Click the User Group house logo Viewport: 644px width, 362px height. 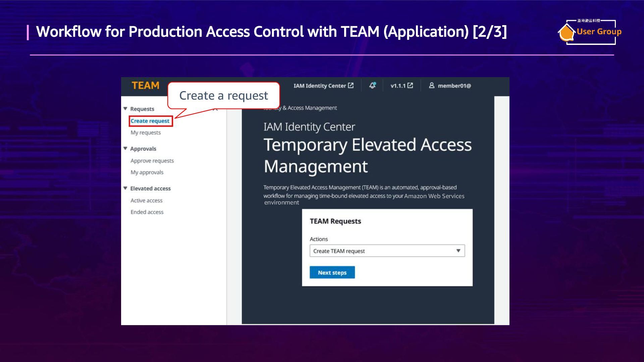[567, 33]
